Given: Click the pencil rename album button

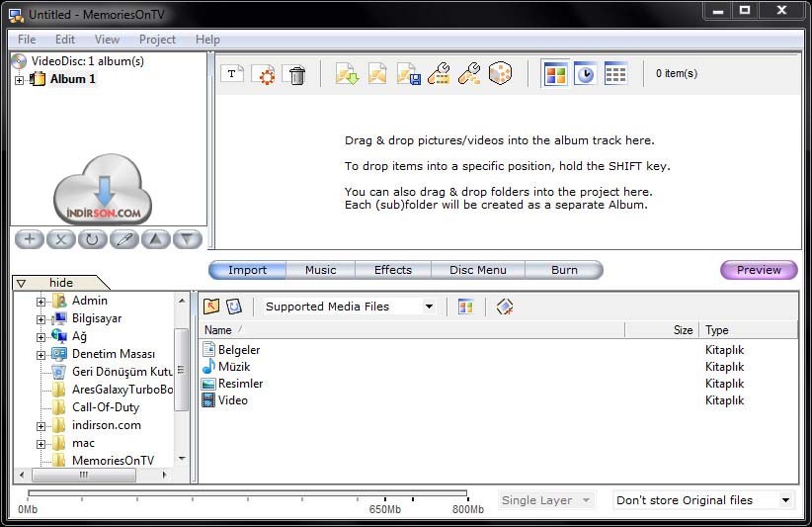Looking at the screenshot, I should tap(124, 239).
